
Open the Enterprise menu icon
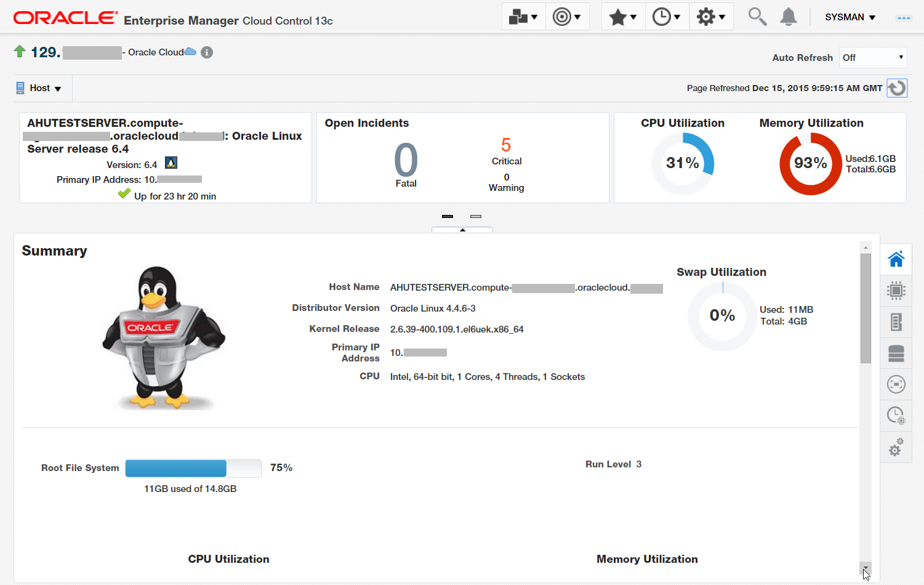(523, 17)
